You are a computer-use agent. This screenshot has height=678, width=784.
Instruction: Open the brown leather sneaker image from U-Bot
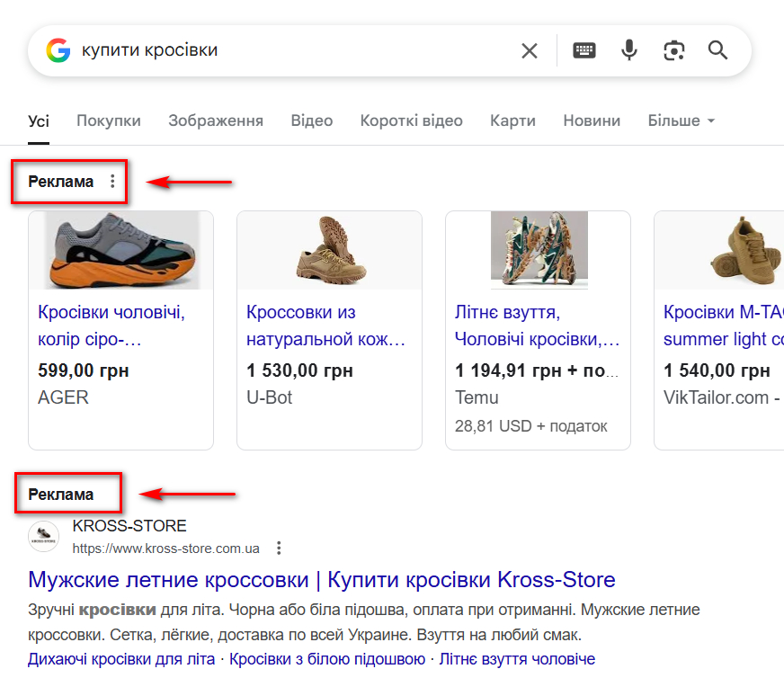[329, 251]
